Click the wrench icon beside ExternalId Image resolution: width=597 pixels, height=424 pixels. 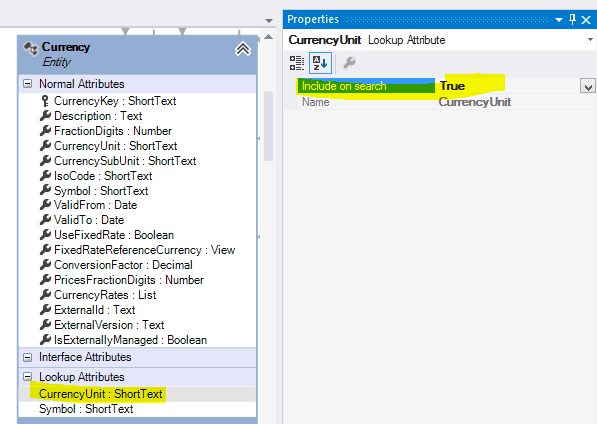[x=45, y=309]
